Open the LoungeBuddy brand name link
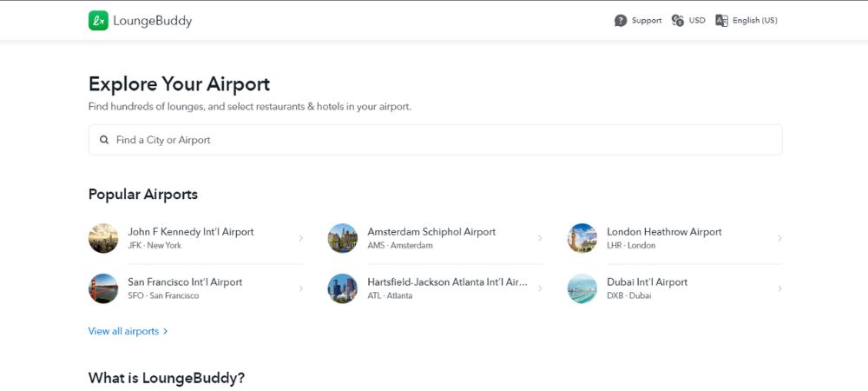868x391 pixels. [x=152, y=21]
